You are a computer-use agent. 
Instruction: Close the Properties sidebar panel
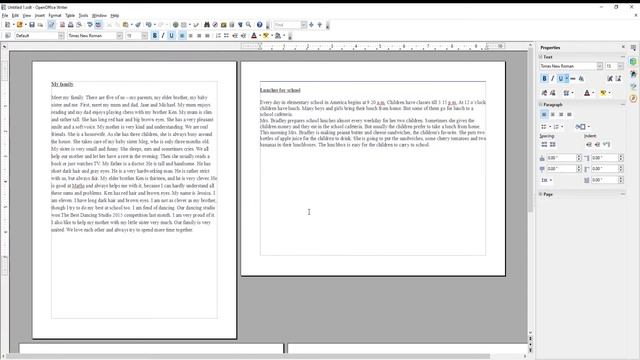pyautogui.click(x=623, y=47)
